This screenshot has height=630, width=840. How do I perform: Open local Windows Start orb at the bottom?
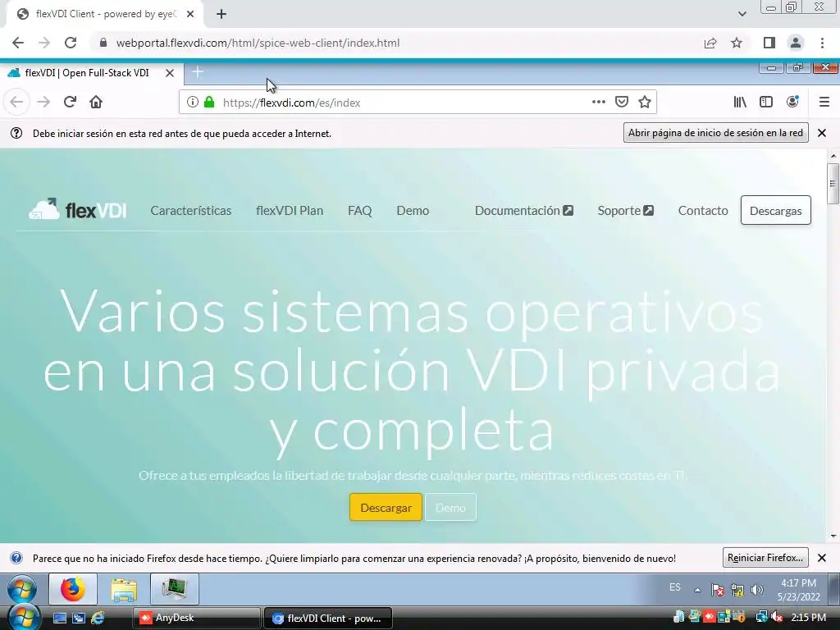24,618
